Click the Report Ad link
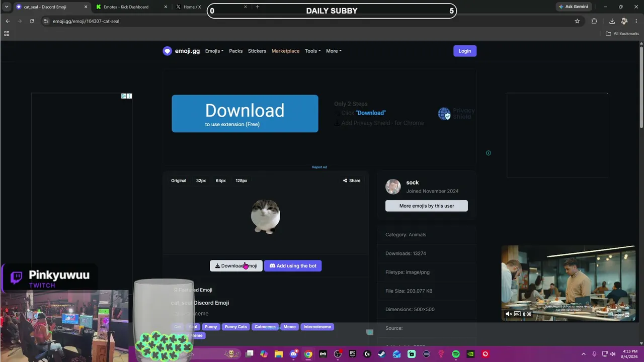This screenshot has height=362, width=644. tap(319, 167)
